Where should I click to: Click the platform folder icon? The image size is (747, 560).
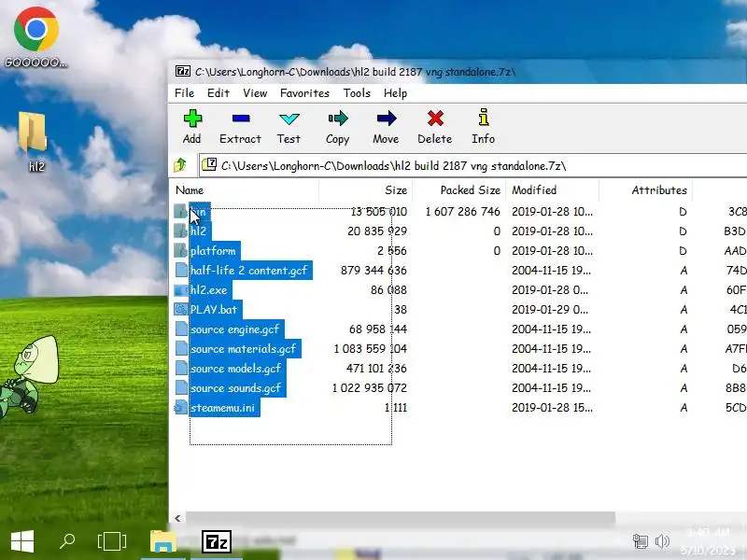[180, 250]
